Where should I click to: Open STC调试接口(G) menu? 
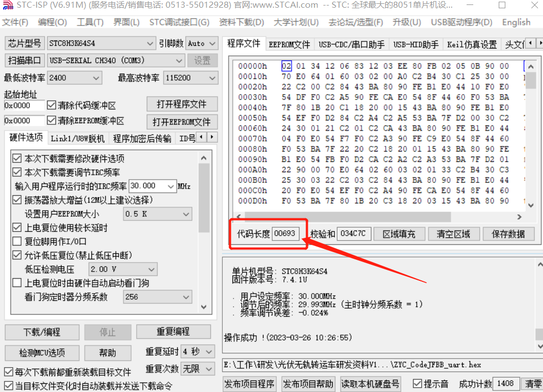[x=179, y=23]
